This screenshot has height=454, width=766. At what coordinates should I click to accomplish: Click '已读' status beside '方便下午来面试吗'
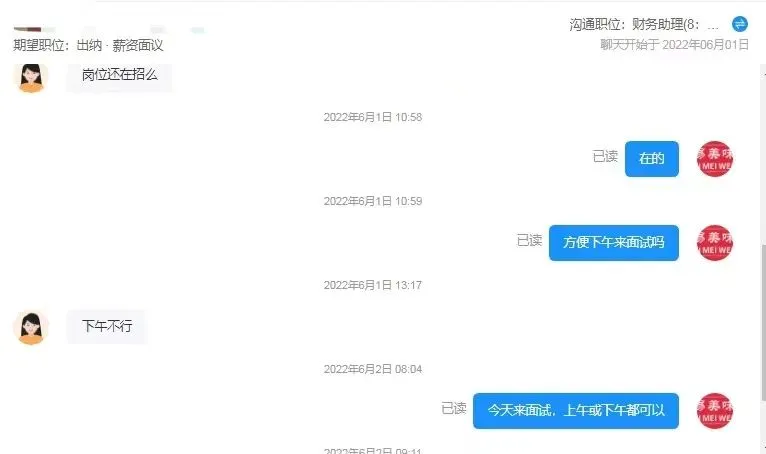tap(530, 240)
